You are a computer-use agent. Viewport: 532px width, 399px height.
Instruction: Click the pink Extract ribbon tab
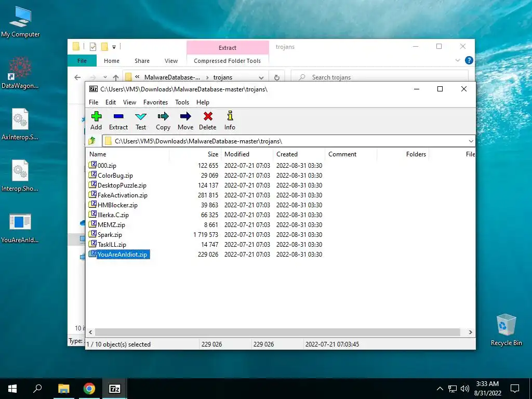pyautogui.click(x=228, y=48)
